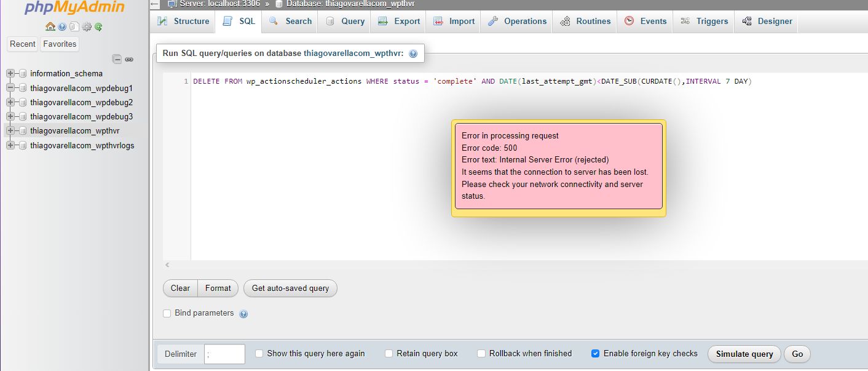
Task: Click database icon beside thiagovarellacom_wpdebug3
Action: [x=23, y=116]
